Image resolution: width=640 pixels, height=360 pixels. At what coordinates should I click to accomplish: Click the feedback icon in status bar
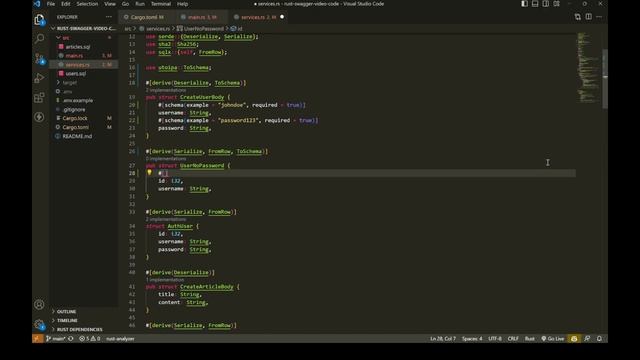587,338
